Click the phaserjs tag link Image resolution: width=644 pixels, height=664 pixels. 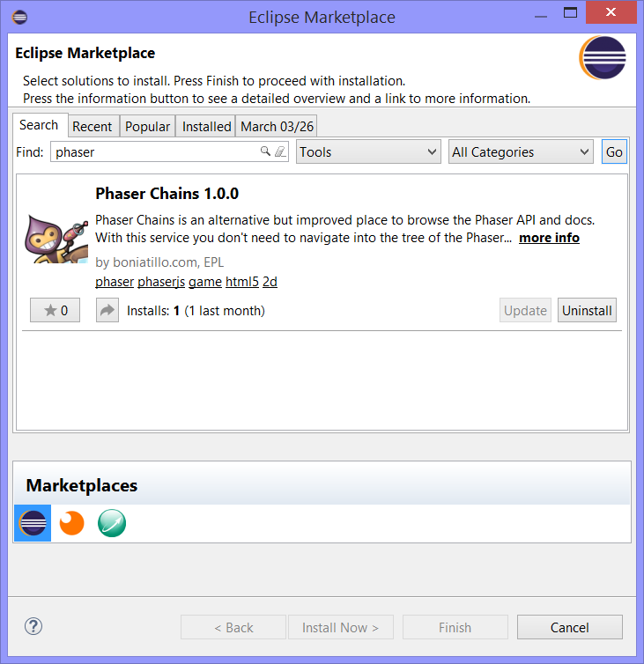click(161, 282)
